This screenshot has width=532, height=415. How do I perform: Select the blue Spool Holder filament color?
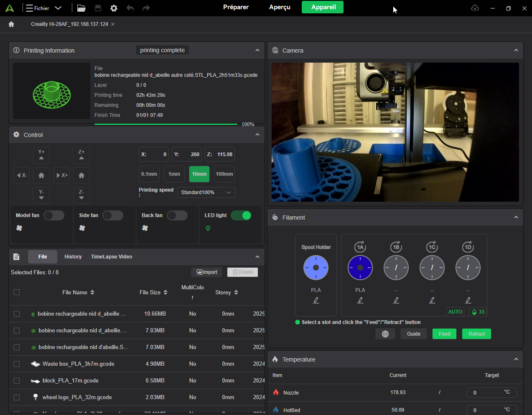point(316,268)
